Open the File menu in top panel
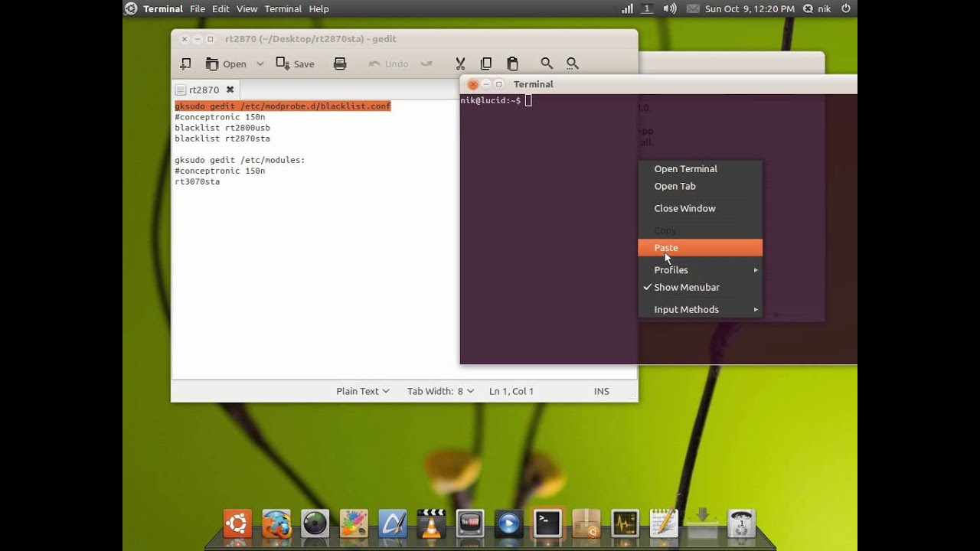The image size is (980, 551). tap(198, 9)
